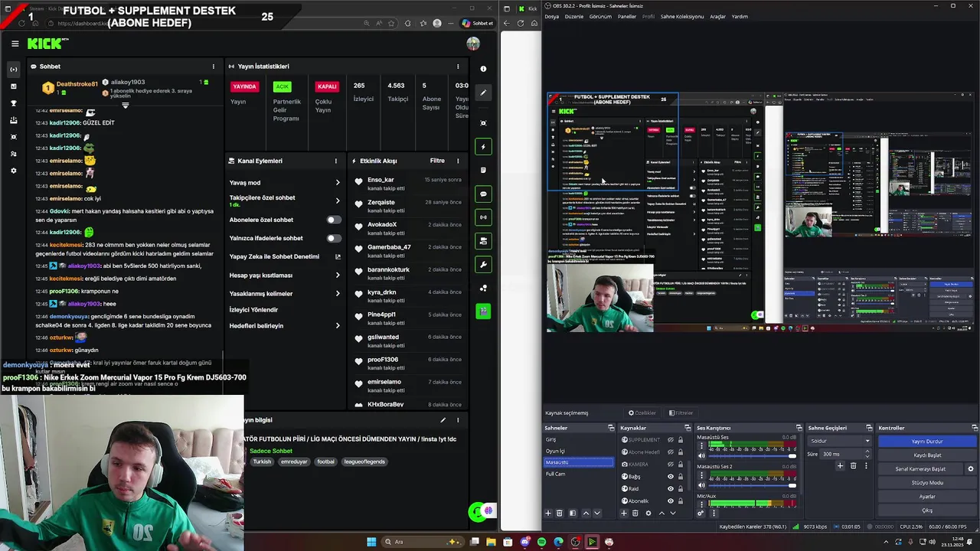Expand Yasaklanmış kelimeler options
The width and height of the screenshot is (980, 551).
click(338, 294)
